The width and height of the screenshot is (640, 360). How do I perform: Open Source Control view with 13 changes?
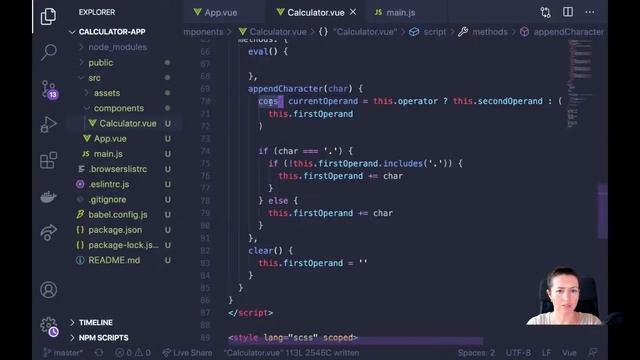click(x=49, y=89)
